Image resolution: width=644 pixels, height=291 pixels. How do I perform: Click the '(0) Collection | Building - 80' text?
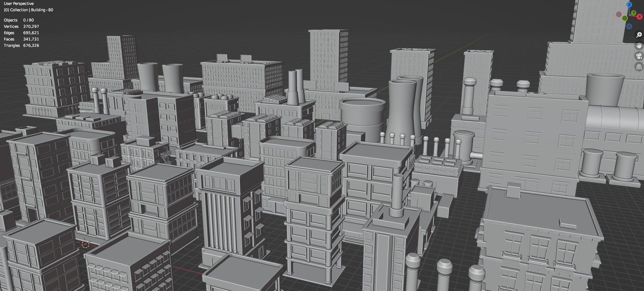point(29,10)
